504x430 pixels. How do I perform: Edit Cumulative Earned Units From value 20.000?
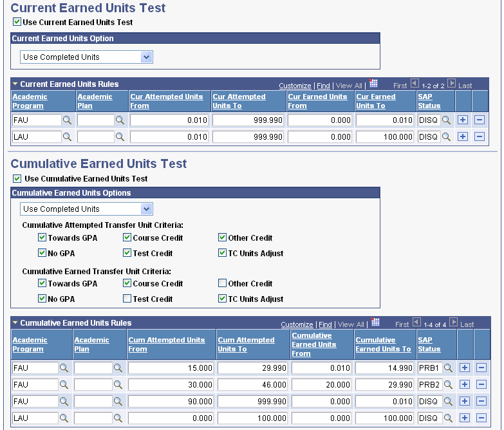[x=321, y=385]
